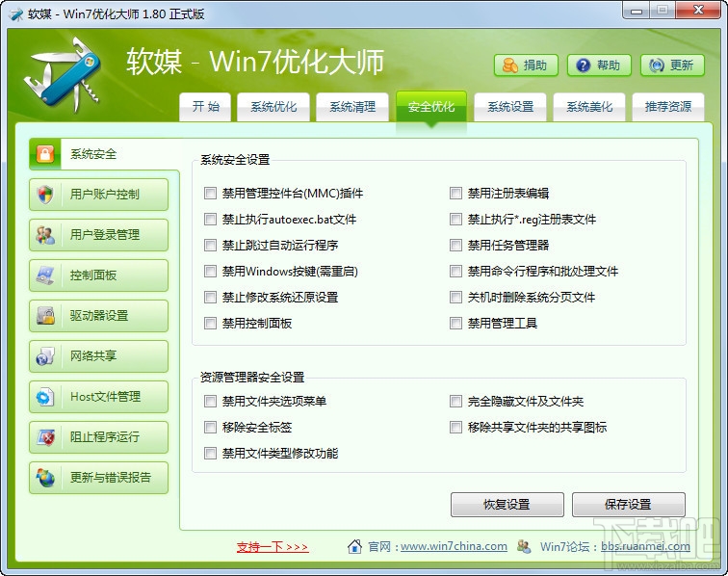This screenshot has width=728, height=576.
Task: Click the 控制面板 computer icon
Action: [45, 275]
